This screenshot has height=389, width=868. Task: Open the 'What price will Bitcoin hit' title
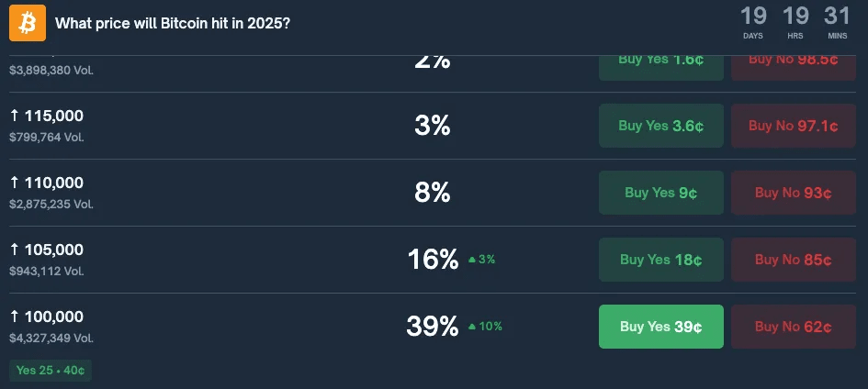173,23
